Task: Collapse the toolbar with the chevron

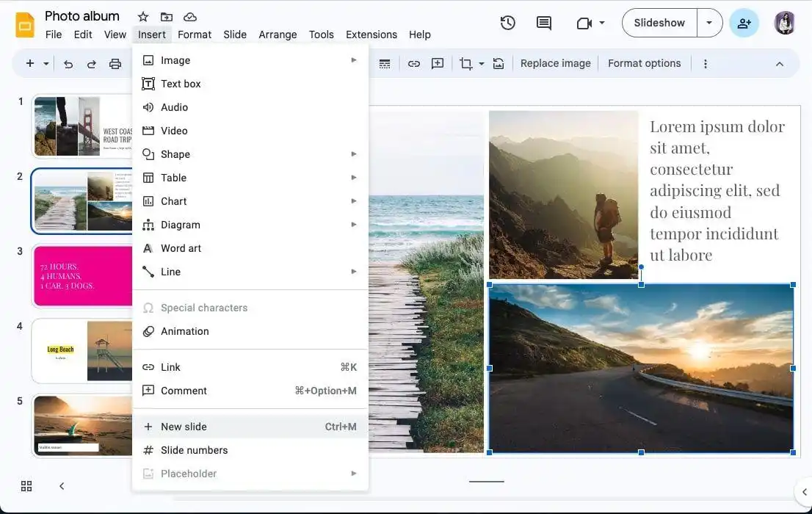Action: pos(780,64)
